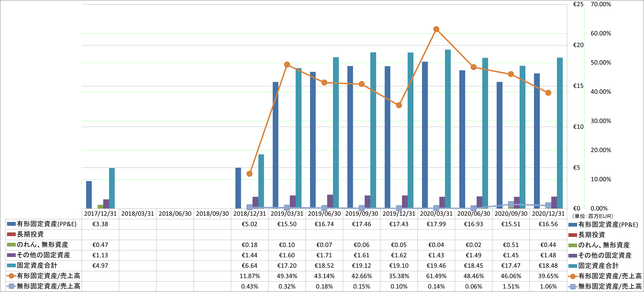
Task: Click the orange line marker at 2019/12/31
Action: pyautogui.click(x=399, y=105)
